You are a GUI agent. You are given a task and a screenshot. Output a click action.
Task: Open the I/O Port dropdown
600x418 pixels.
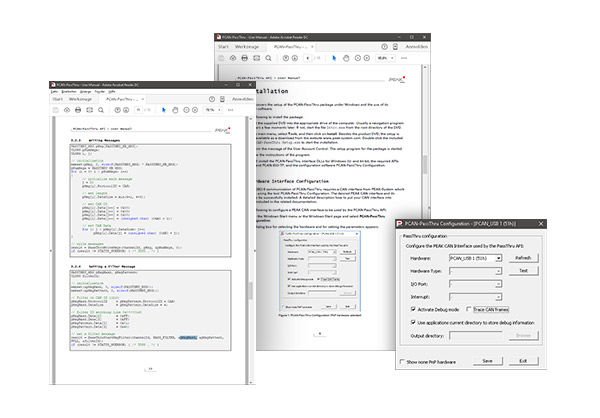point(475,284)
